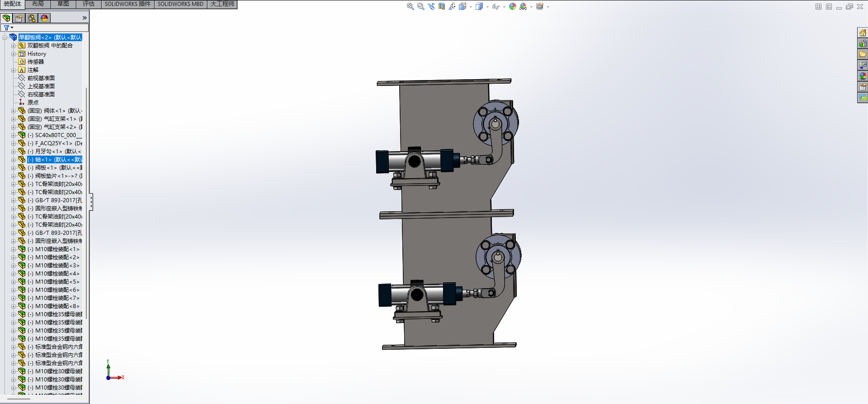The width and height of the screenshot is (868, 404).
Task: Select the SC40x80TC_000 cylinder component
Action: pyautogui.click(x=55, y=135)
